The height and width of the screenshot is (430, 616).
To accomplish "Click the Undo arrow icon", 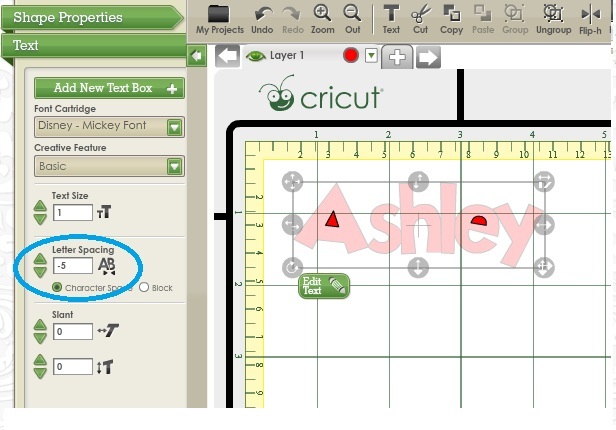I will pyautogui.click(x=262, y=19).
